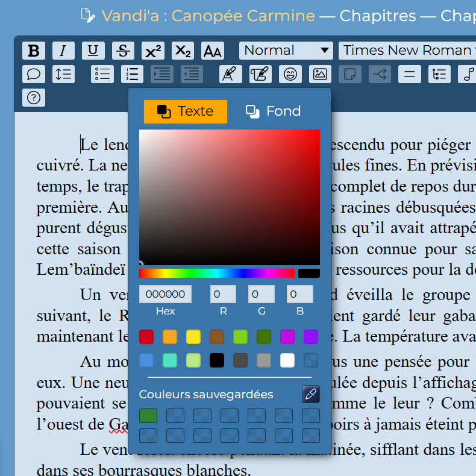Insert a bulleted list

(102, 74)
